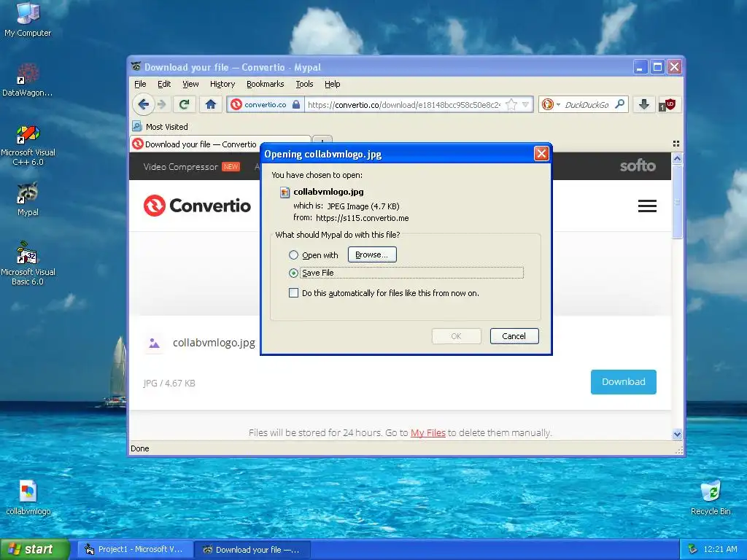Check Do this automatically for files
The width and height of the screenshot is (747, 560).
pos(293,293)
